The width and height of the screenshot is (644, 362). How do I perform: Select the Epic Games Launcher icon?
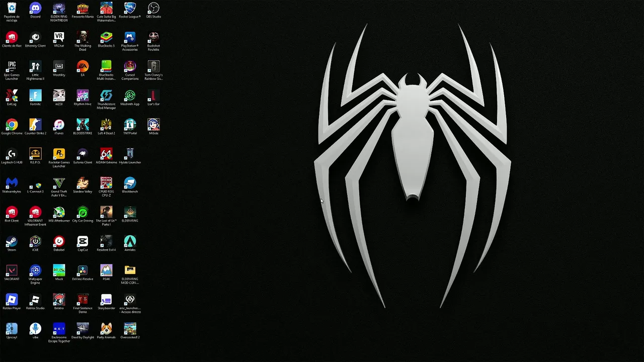(12, 67)
